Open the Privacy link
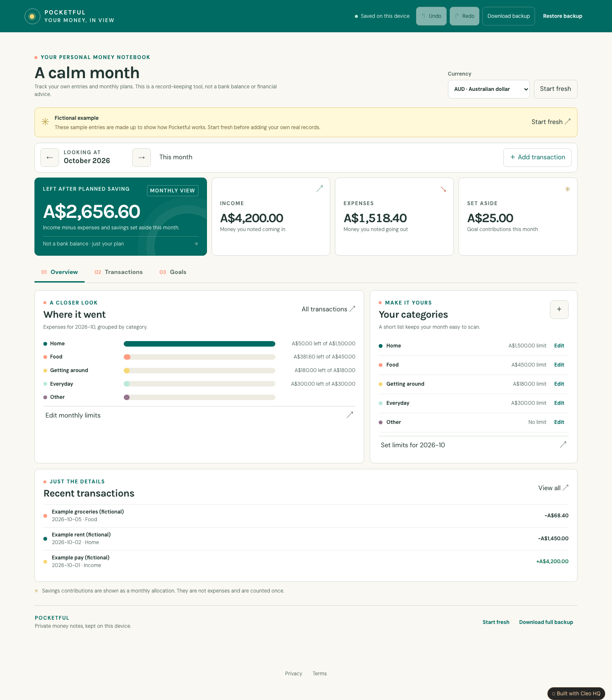 coord(294,674)
